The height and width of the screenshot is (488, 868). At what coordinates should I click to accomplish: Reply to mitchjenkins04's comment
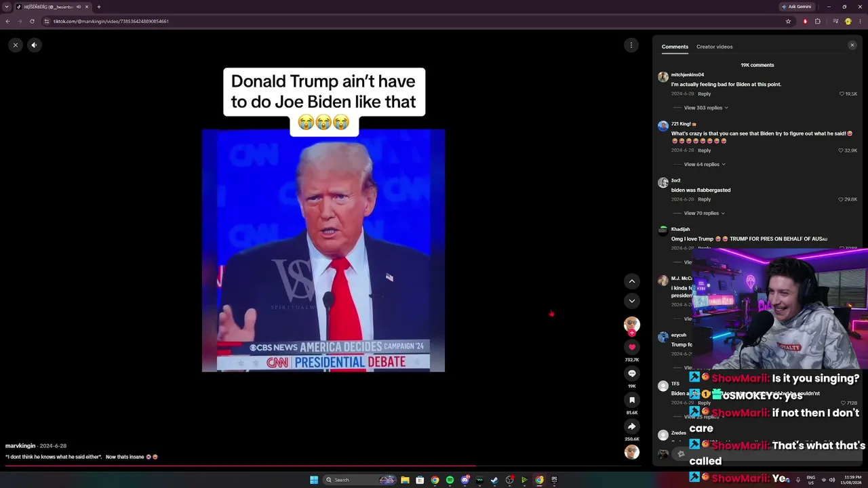coord(704,94)
